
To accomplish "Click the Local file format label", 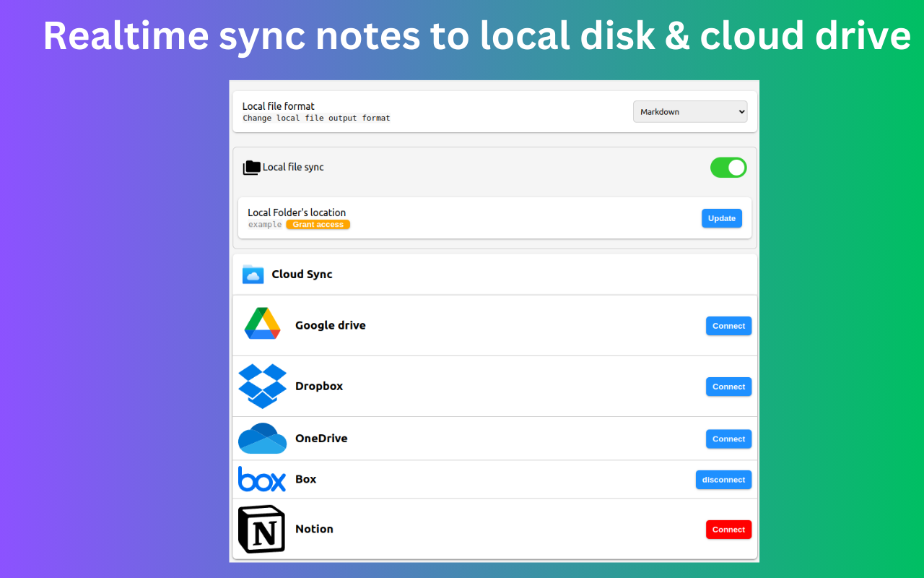I will coord(279,106).
